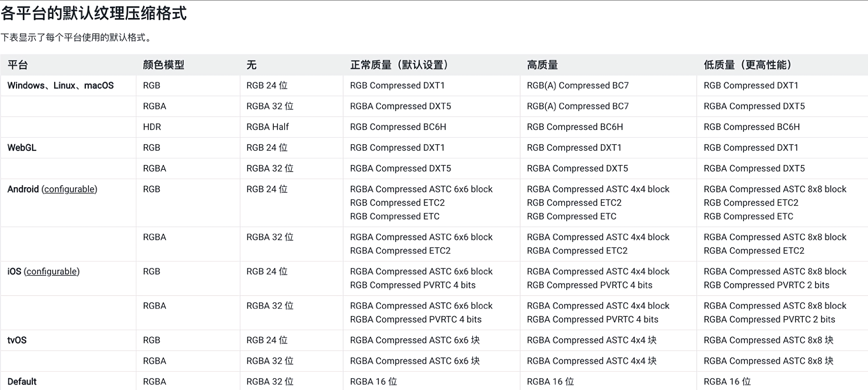Click the tvOS platform cell
Viewport: 868px width, 390px height.
(x=17, y=340)
